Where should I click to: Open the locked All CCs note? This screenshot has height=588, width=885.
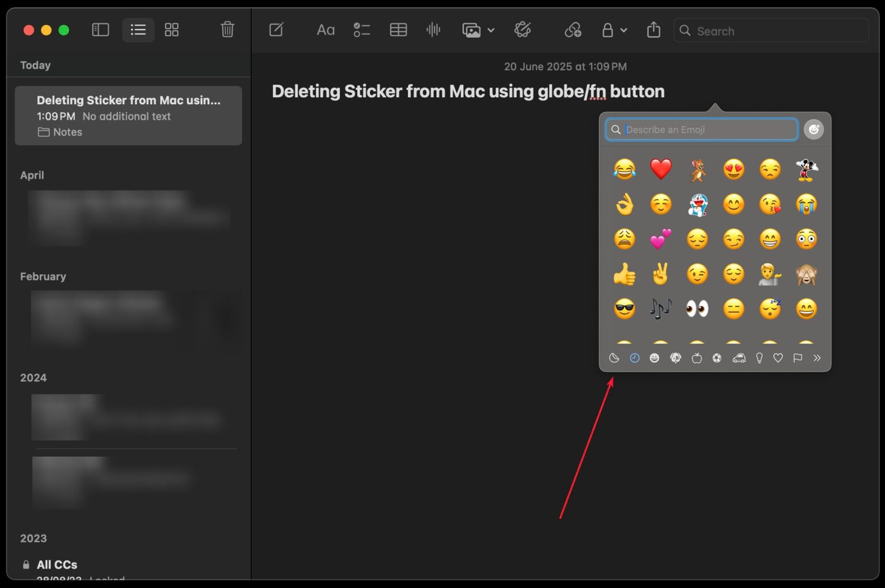point(56,564)
